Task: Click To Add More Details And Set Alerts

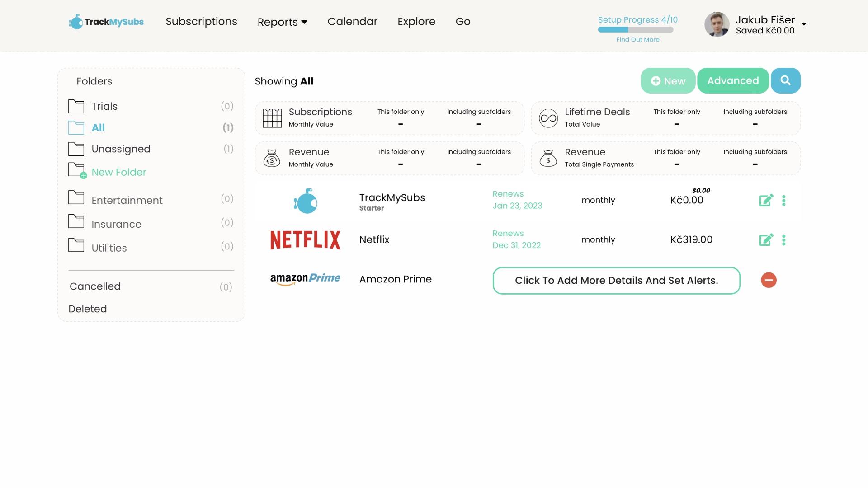Action: point(616,281)
